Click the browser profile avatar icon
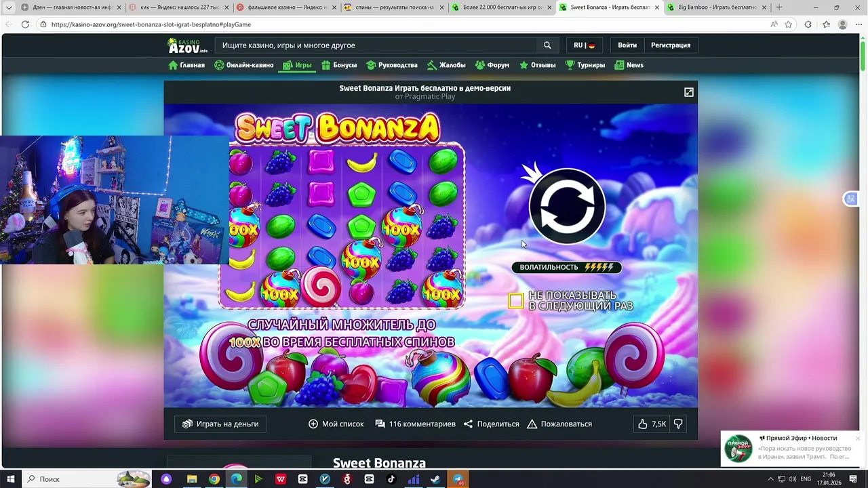This screenshot has height=488, width=868. (842, 24)
